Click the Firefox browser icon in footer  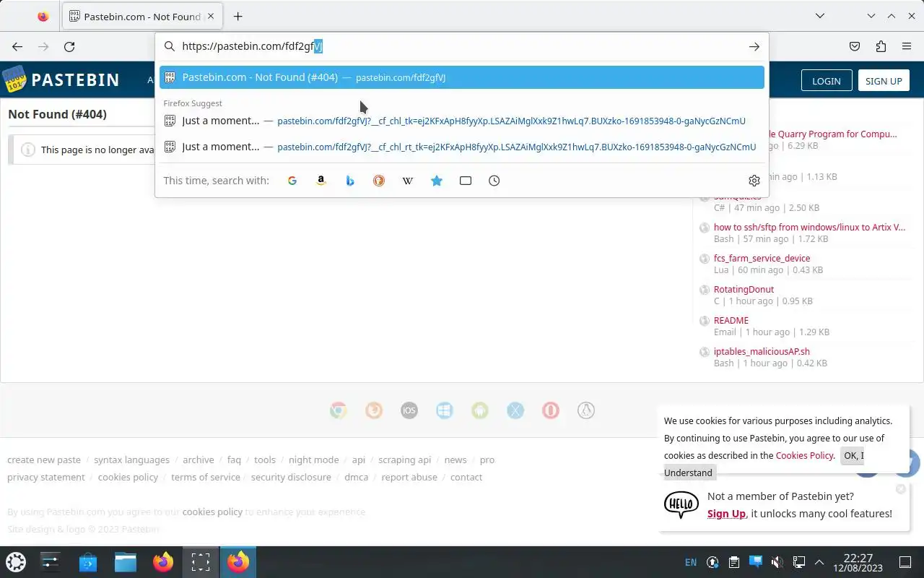(x=373, y=410)
